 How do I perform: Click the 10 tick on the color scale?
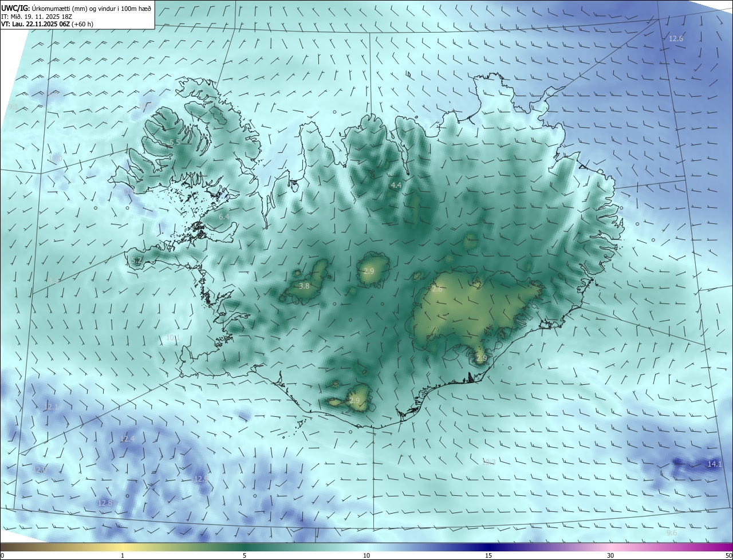pos(366,555)
